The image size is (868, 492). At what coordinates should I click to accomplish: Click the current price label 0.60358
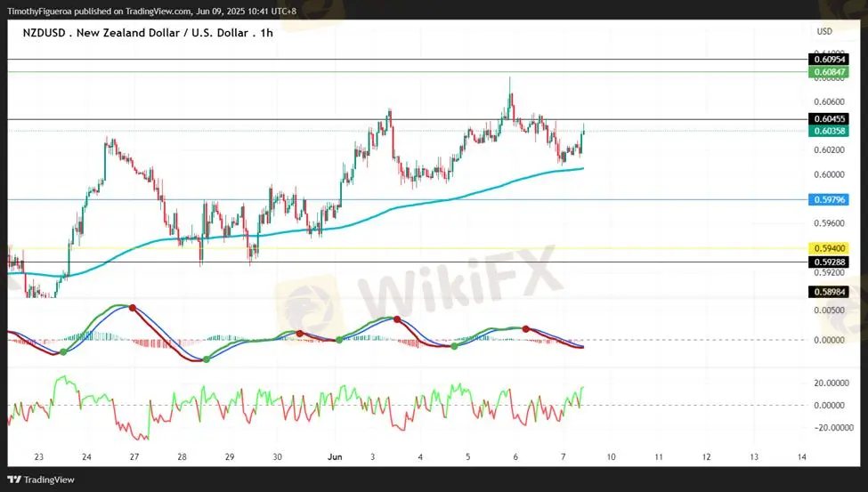(x=828, y=131)
